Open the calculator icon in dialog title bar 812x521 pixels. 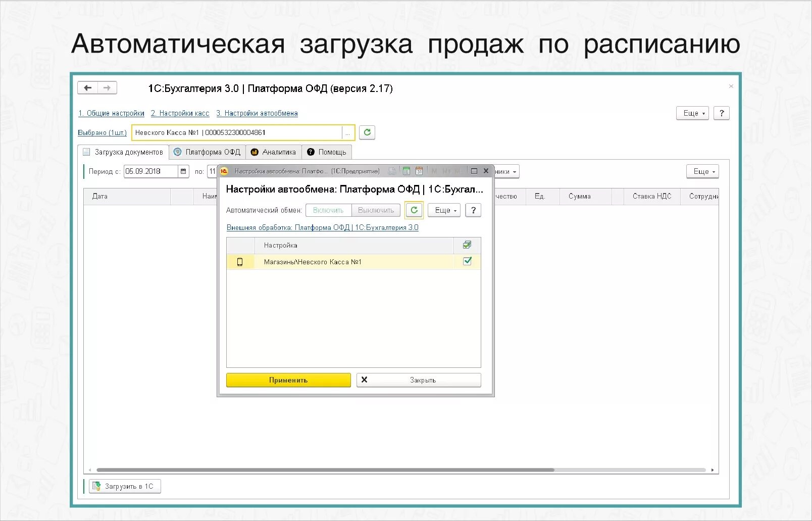pyautogui.click(x=406, y=171)
